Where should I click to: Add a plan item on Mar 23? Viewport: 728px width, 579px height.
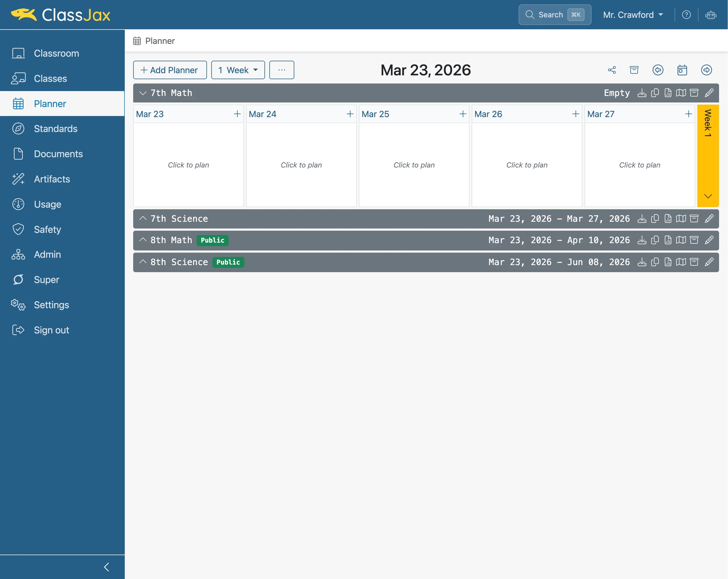pyautogui.click(x=237, y=114)
